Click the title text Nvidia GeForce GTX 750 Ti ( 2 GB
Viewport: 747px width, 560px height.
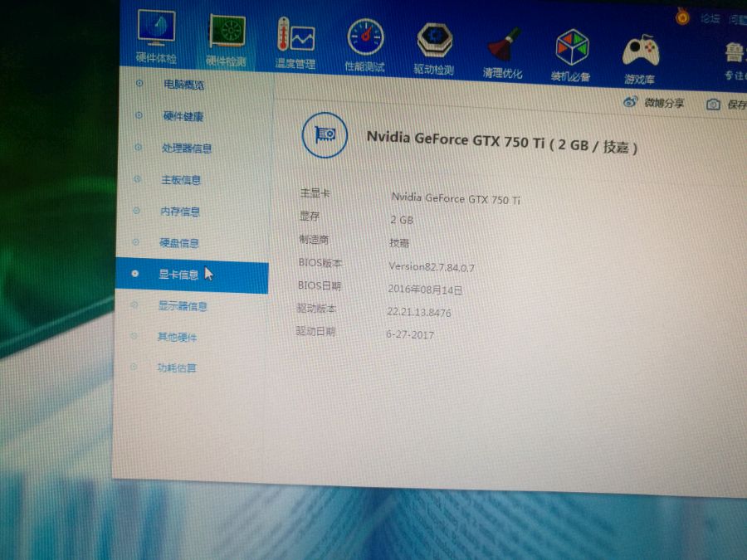(478, 141)
